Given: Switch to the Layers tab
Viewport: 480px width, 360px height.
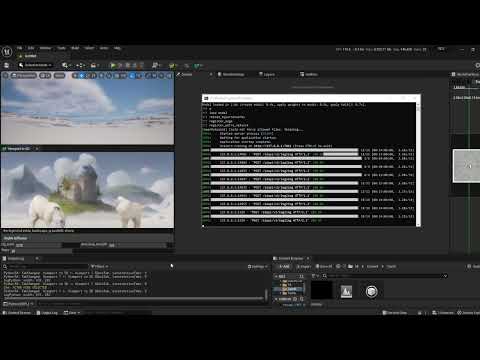Looking at the screenshot, I should 267,74.
